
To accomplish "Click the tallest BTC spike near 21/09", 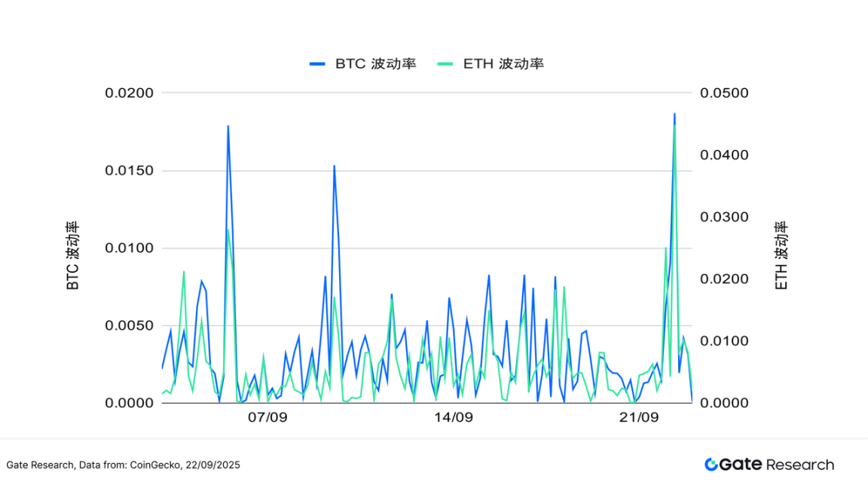I will (674, 115).
